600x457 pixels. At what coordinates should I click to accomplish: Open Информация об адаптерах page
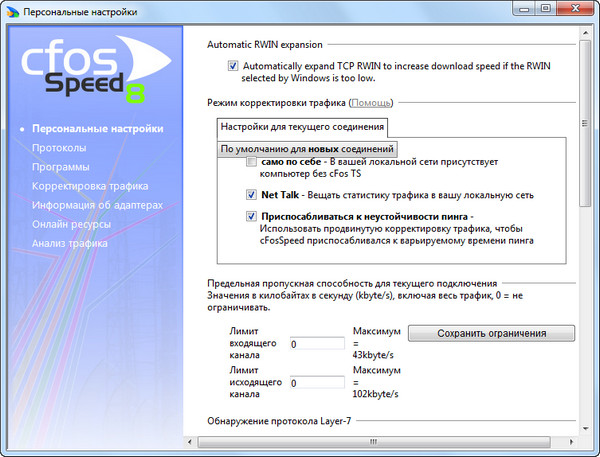(x=97, y=205)
